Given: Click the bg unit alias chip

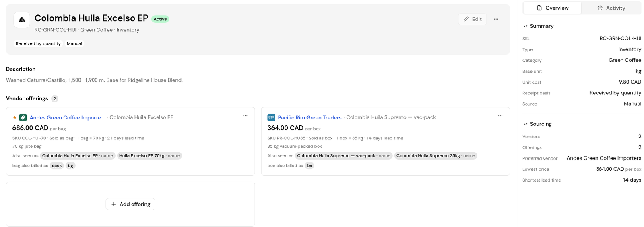Looking at the screenshot, I should (70, 166).
